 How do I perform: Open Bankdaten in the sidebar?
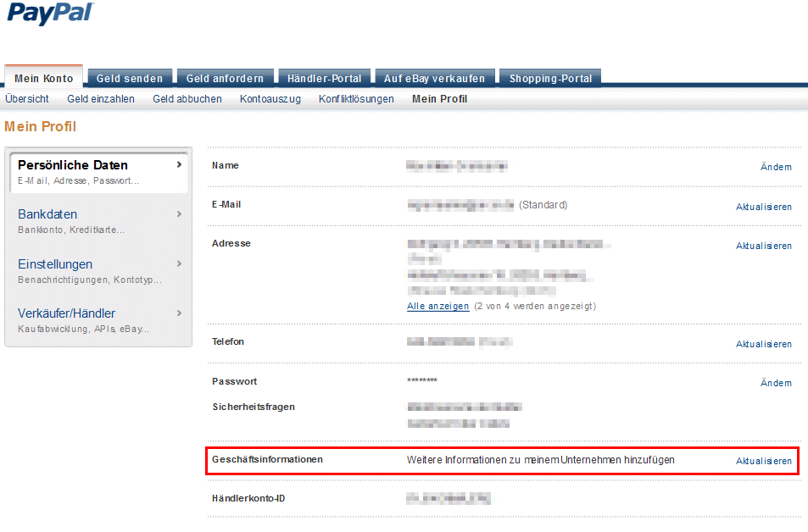pos(47,214)
